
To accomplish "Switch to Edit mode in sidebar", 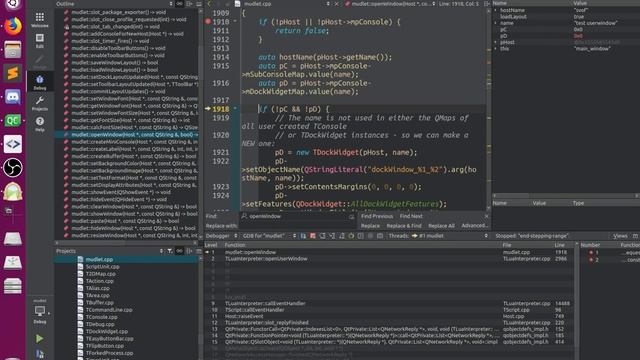I will coord(40,41).
